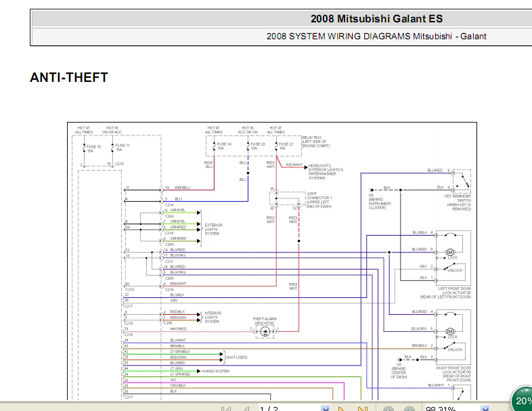
Task: Open the zoom percentage dropdown arrow
Action: tap(485, 408)
